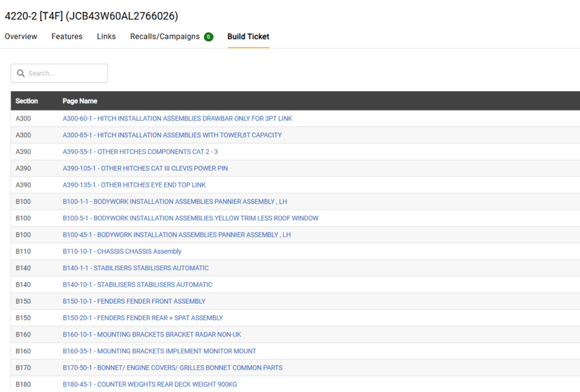Open A390-105-1 Clevis Power Pin link
580x392 pixels.
tap(145, 168)
